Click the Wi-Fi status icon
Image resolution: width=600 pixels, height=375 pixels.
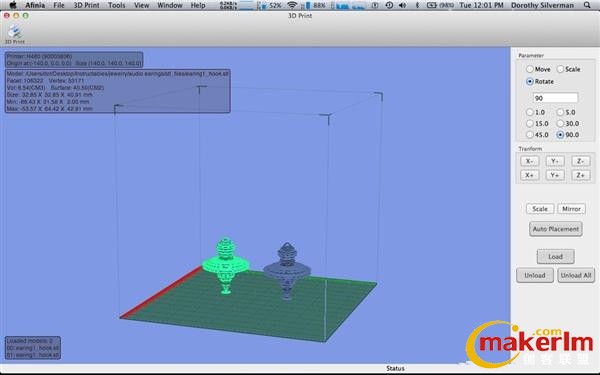[292, 5]
